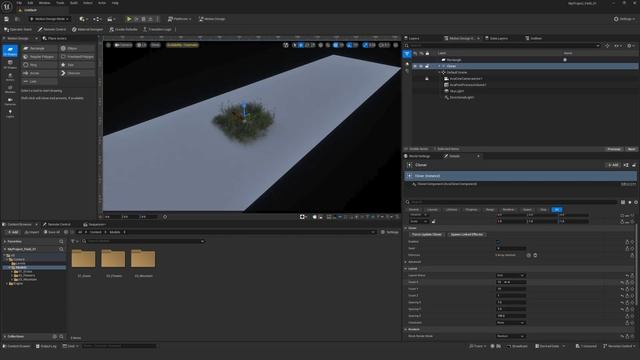Collapse the Cloner tree item
640x360 pixels.
[439, 66]
